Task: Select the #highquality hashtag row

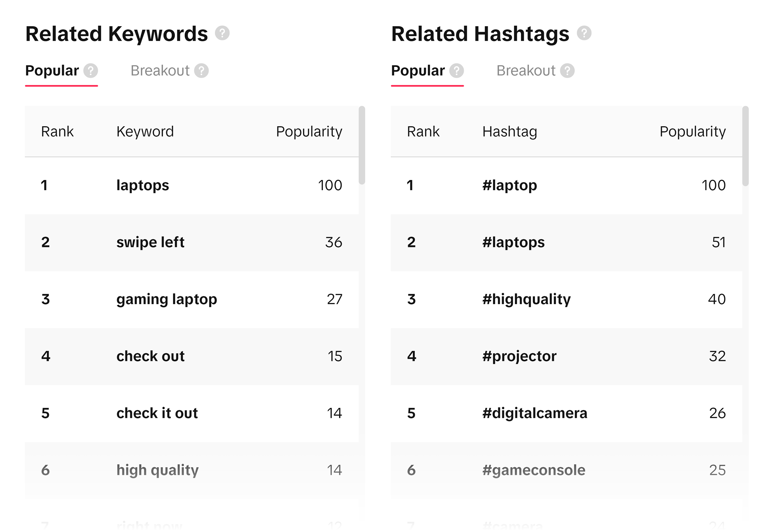Action: (527, 299)
